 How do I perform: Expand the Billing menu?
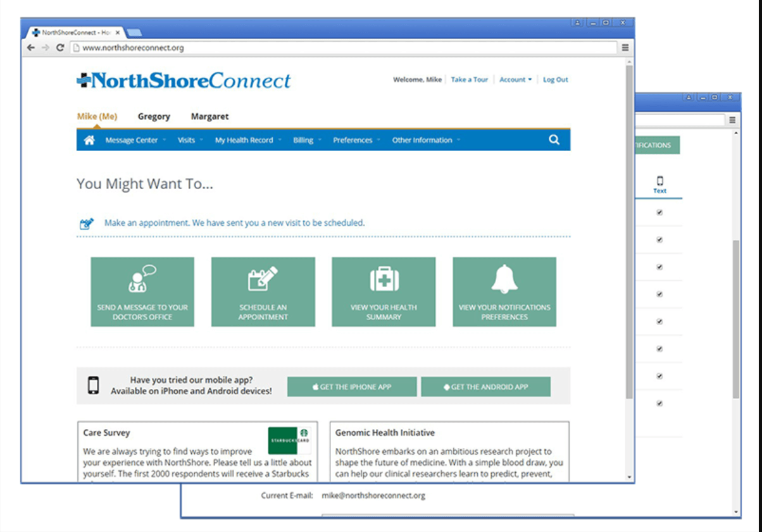pos(307,140)
